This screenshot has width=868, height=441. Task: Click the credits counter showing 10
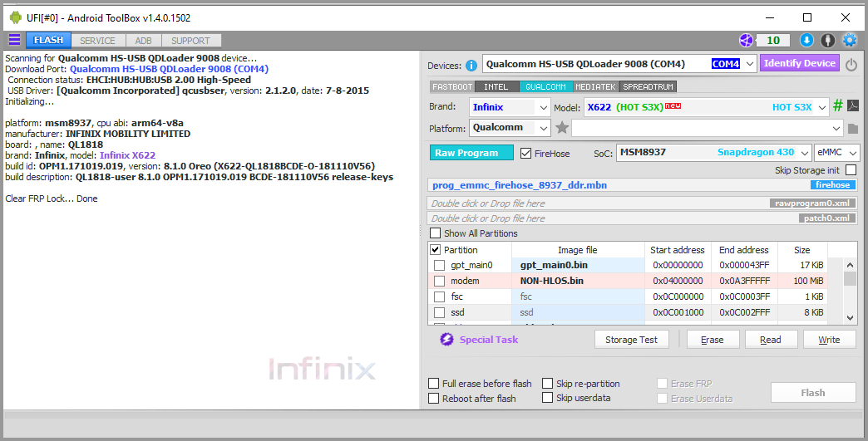(772, 41)
